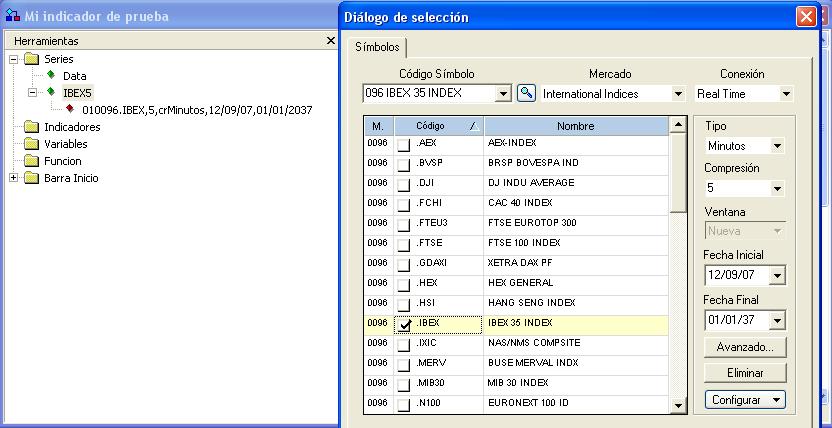Click the green diamond next to IBEX5
This screenshot has width=832, height=428.
pyautogui.click(x=50, y=92)
